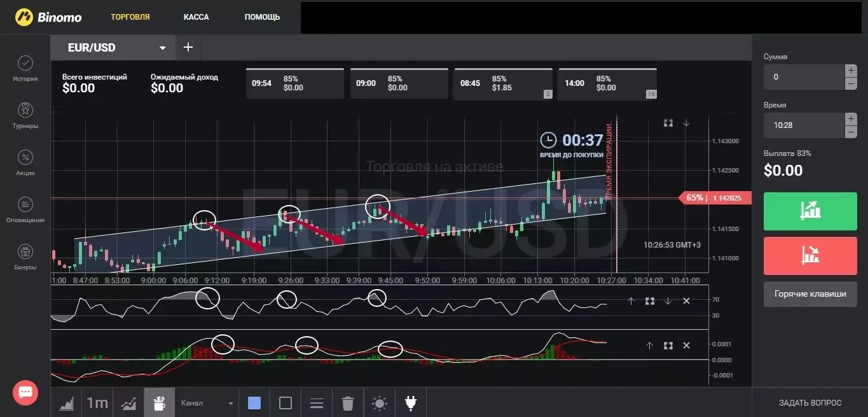Click the Ожидаемый доход $0.00 value
The width and height of the screenshot is (868, 417).
click(x=167, y=88)
